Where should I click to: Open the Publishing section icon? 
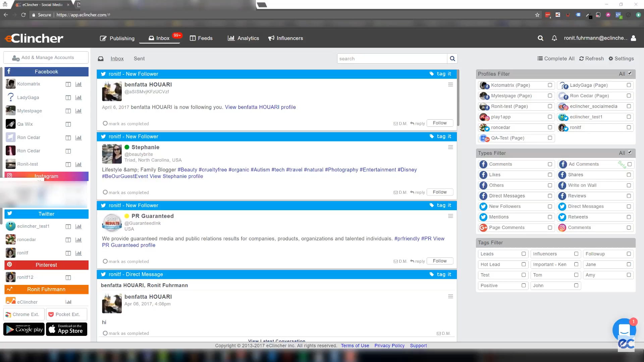pos(103,38)
